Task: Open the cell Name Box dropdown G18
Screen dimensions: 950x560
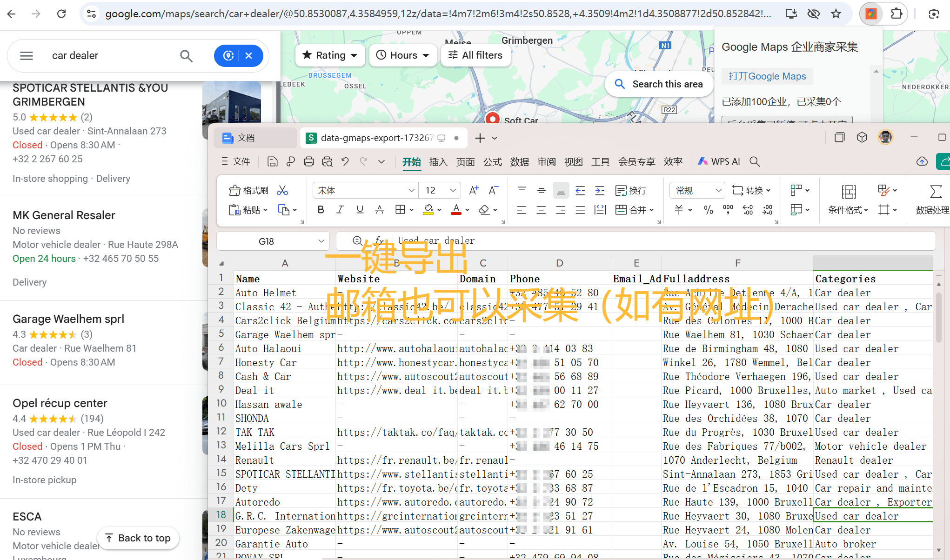Action: pyautogui.click(x=321, y=241)
